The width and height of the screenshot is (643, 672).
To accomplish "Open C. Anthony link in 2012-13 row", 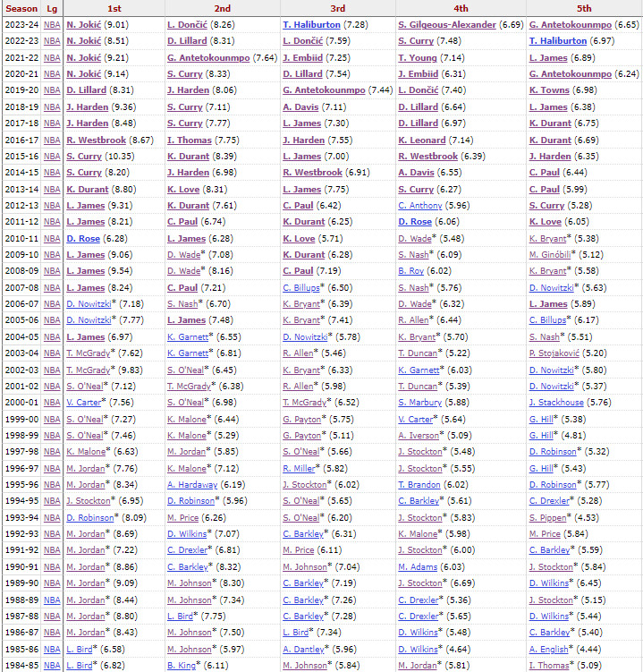I will 420,206.
